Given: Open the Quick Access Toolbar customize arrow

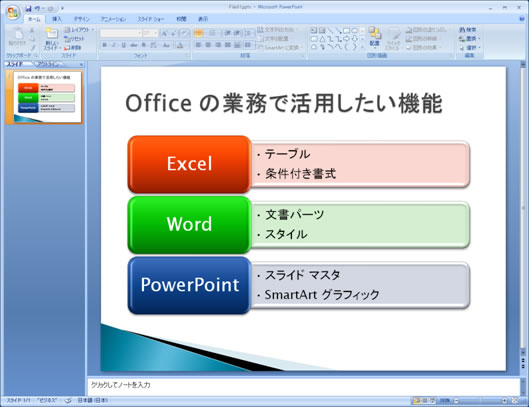Looking at the screenshot, I should point(62,8).
